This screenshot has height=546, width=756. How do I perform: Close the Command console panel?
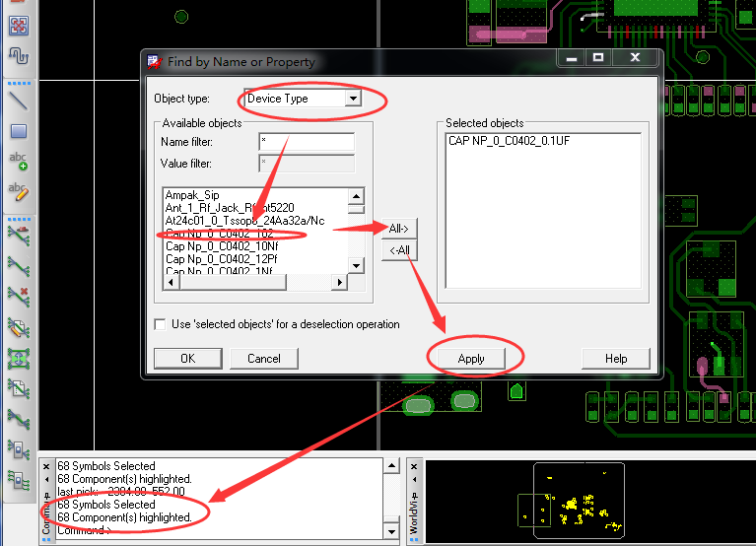pyautogui.click(x=46, y=466)
